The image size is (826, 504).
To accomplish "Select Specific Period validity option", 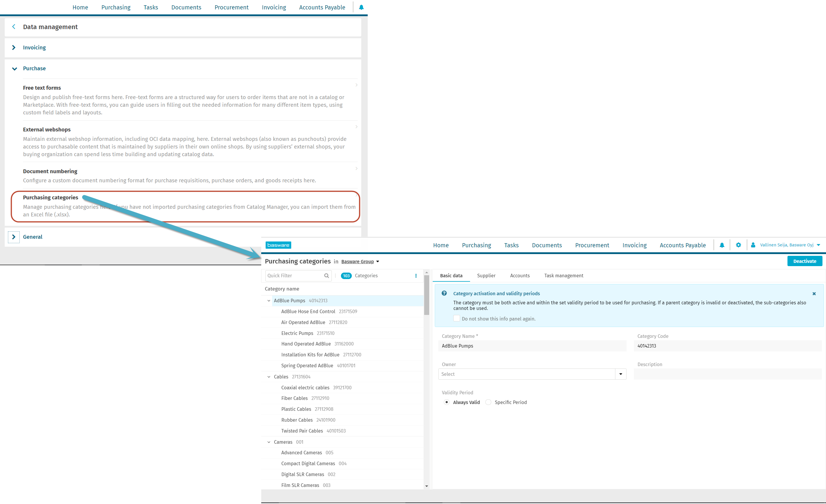I will [488, 402].
